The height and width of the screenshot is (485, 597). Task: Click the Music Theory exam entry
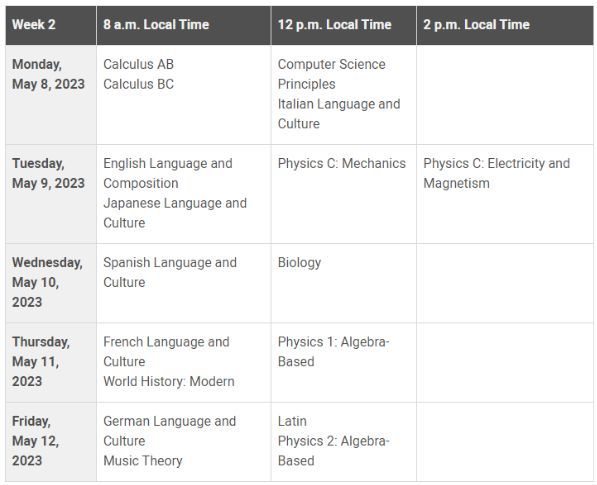click(143, 461)
